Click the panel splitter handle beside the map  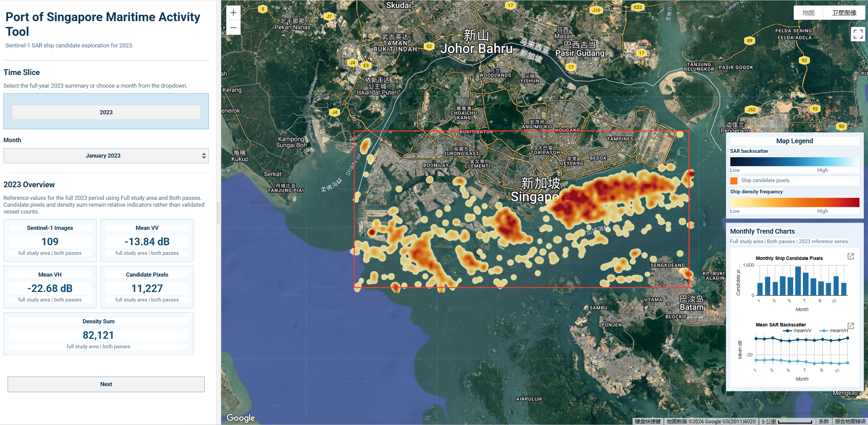(218, 212)
